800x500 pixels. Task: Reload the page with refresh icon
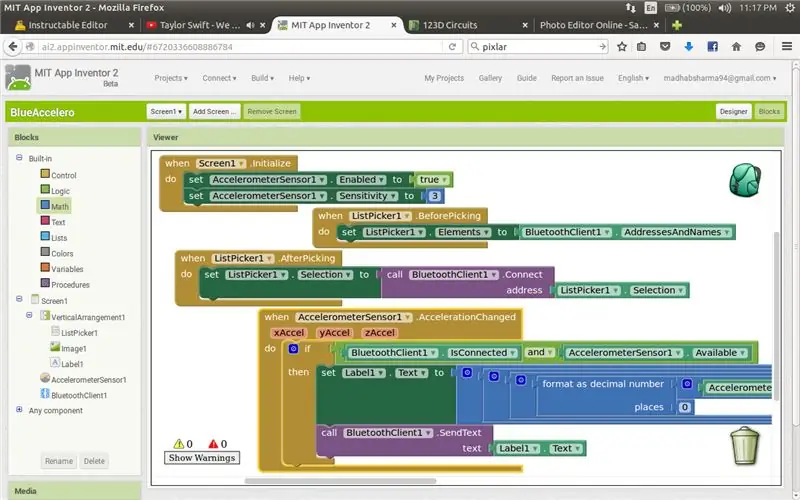pos(452,46)
